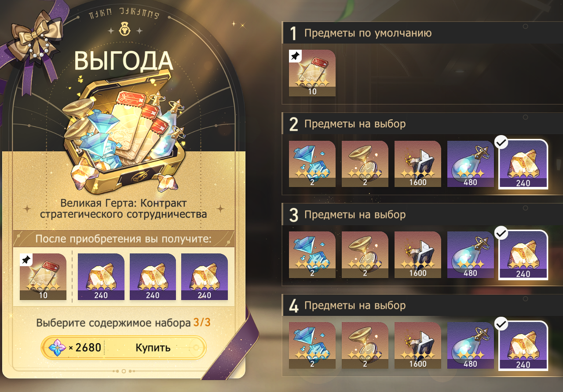Choose the golden funnel item in section 2
Screen dimensions: 563x392
[x=365, y=164]
